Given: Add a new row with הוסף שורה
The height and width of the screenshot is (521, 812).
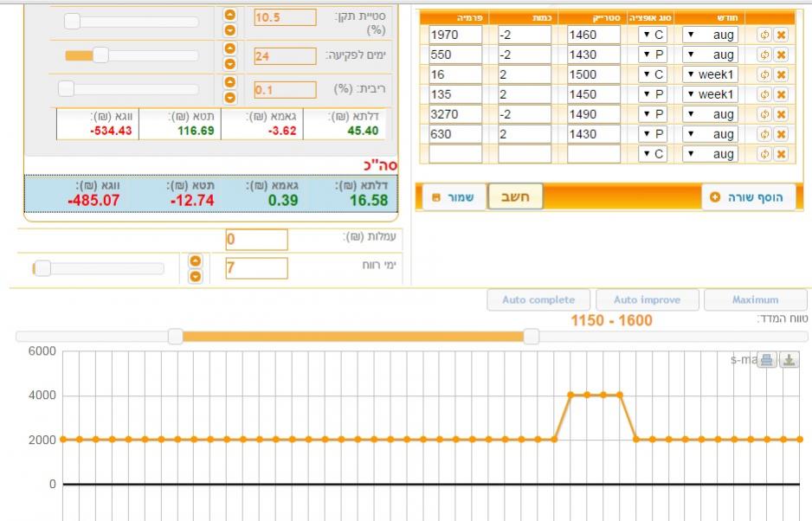Looking at the screenshot, I should pyautogui.click(x=747, y=197).
